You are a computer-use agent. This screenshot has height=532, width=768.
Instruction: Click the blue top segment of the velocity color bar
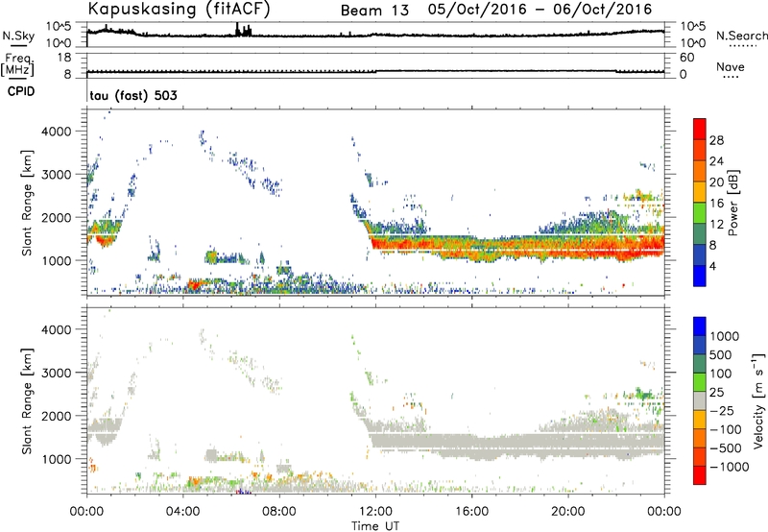(700, 326)
